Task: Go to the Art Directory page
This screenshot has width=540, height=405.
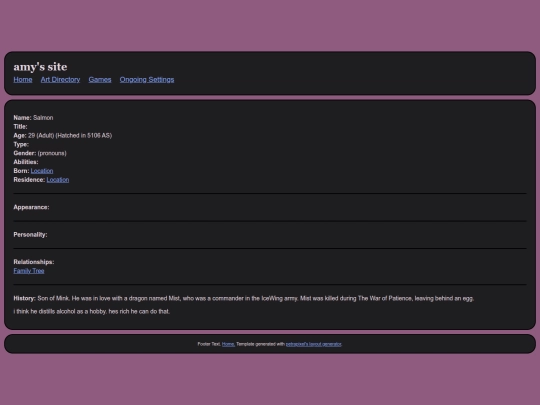Action: [60, 80]
